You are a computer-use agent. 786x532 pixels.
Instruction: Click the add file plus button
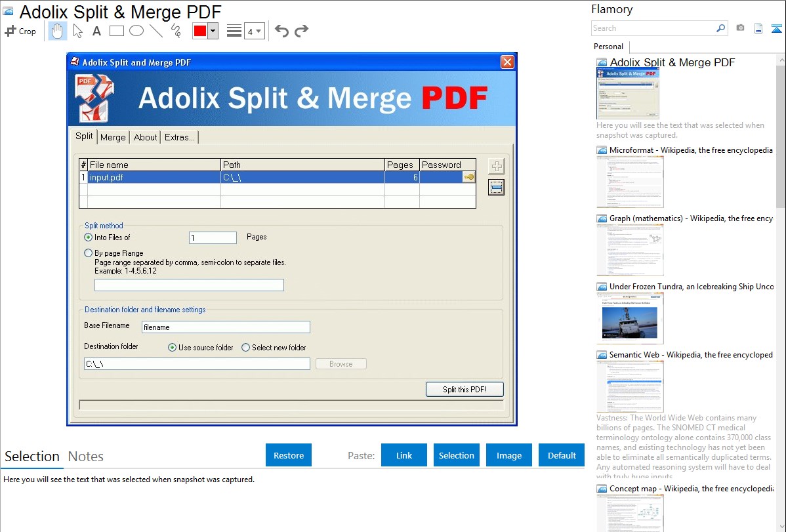[496, 166]
